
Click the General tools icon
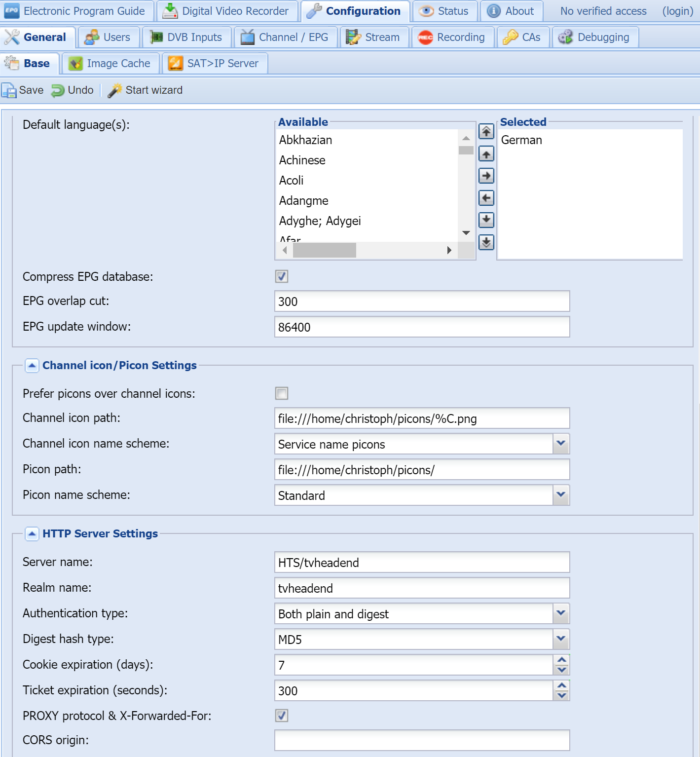click(x=12, y=37)
